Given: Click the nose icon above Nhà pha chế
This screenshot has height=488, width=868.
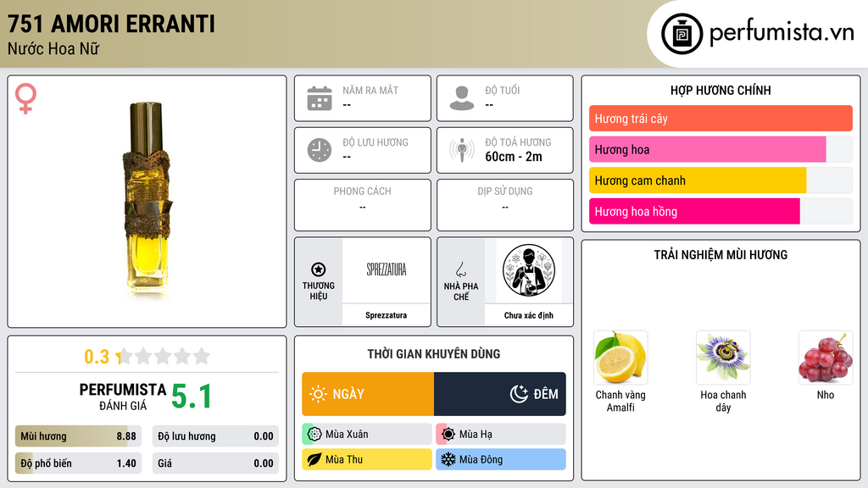Looking at the screenshot, I should point(460,269).
